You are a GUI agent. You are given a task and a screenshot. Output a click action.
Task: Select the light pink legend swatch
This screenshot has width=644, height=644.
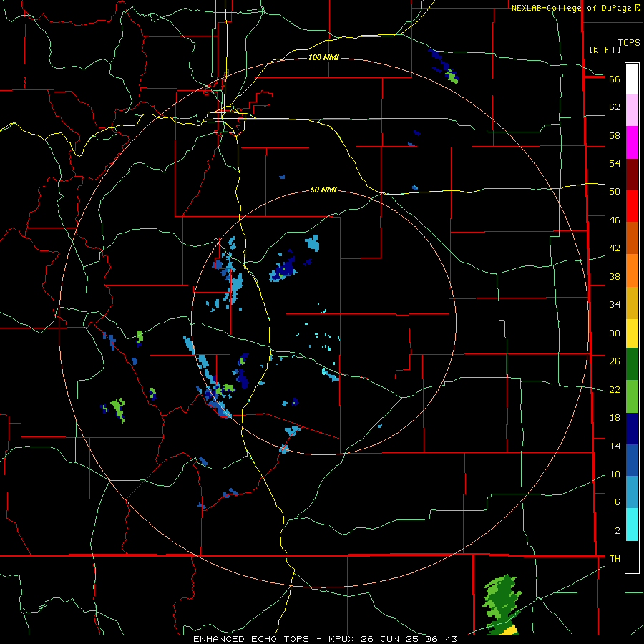[x=632, y=109]
